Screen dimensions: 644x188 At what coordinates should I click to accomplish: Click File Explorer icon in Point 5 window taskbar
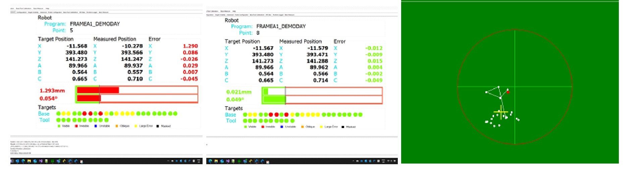pyautogui.click(x=29, y=161)
